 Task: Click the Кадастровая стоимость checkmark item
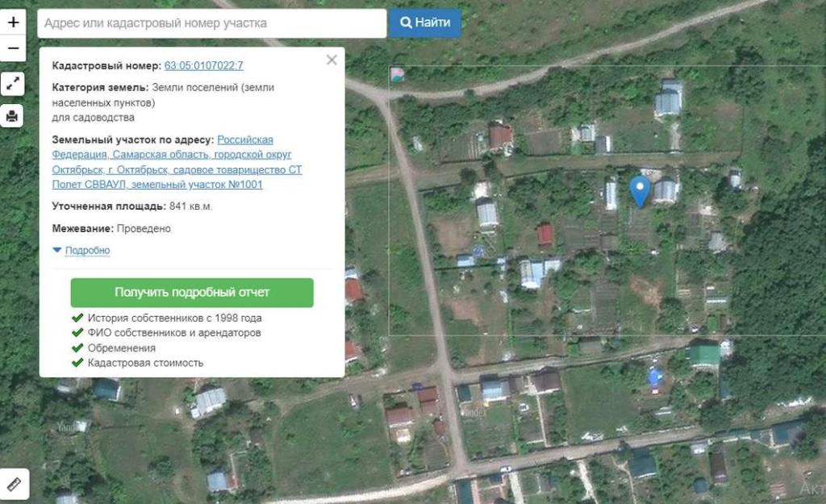(x=137, y=363)
